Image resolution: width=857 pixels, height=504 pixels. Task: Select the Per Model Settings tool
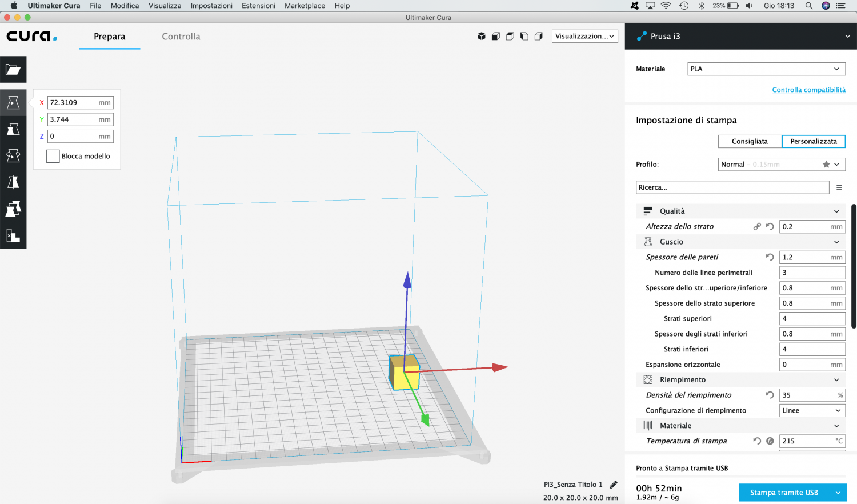pyautogui.click(x=13, y=209)
